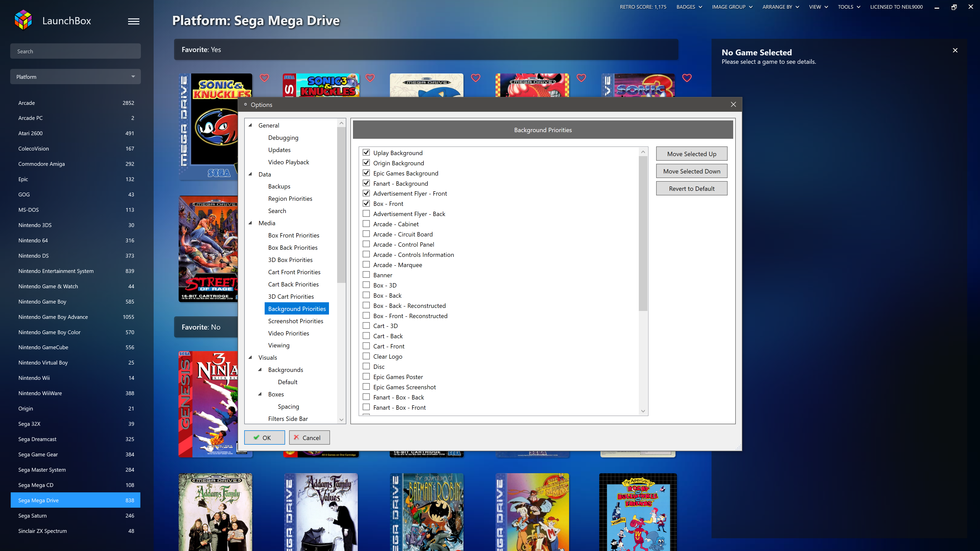Viewport: 980px width, 551px height.
Task: Click Move Selected Up button
Action: pos(692,154)
